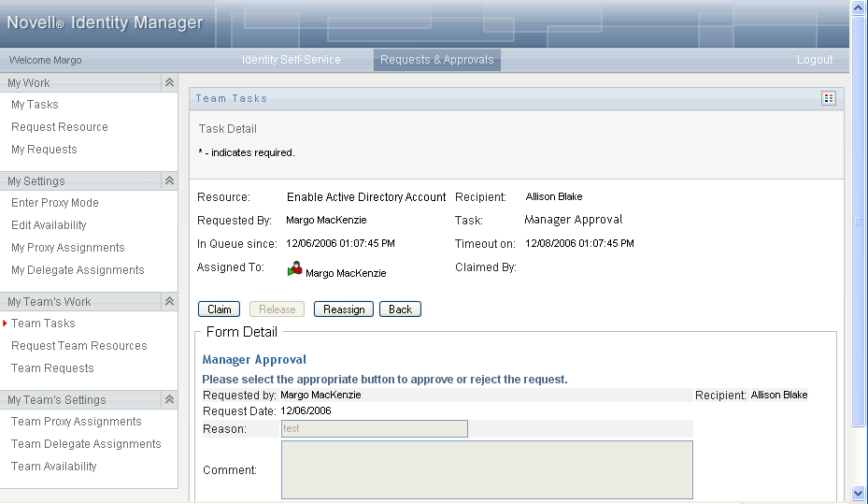Click into the Reason text field
Screen dimensions: 868x504
[375, 428]
